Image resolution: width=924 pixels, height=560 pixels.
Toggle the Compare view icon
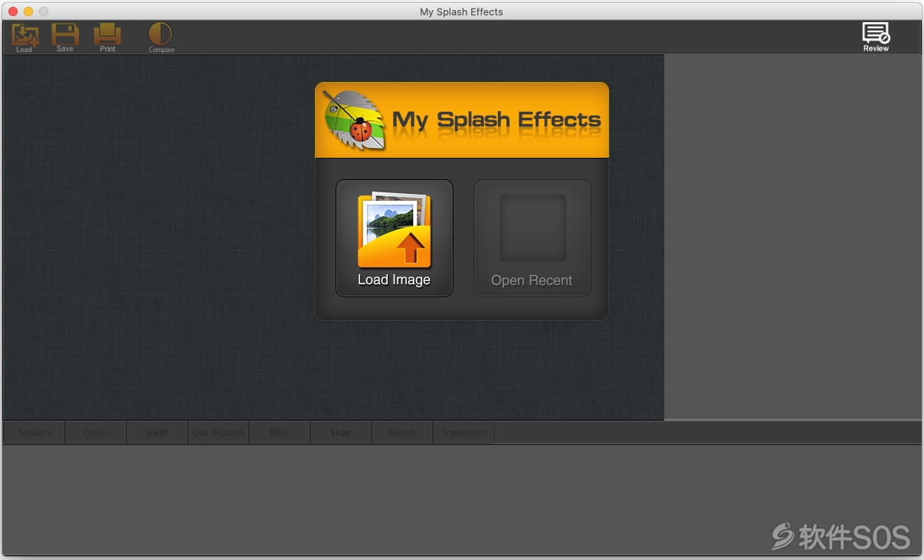(x=161, y=37)
